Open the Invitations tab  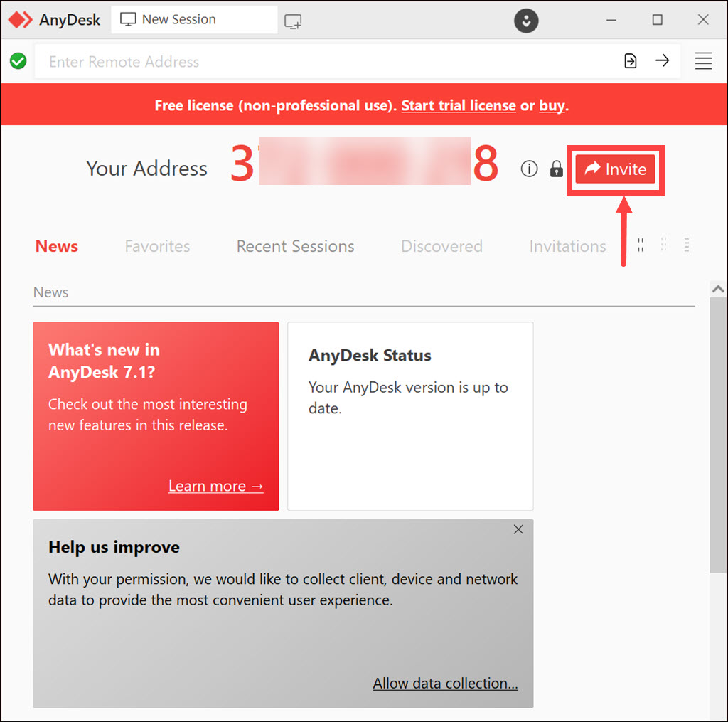[567, 246]
